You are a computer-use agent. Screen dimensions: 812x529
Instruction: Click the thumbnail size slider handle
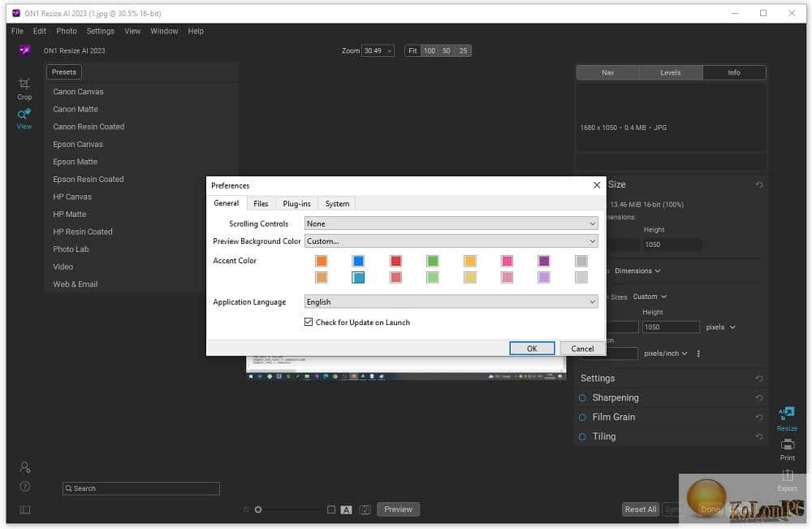point(258,509)
